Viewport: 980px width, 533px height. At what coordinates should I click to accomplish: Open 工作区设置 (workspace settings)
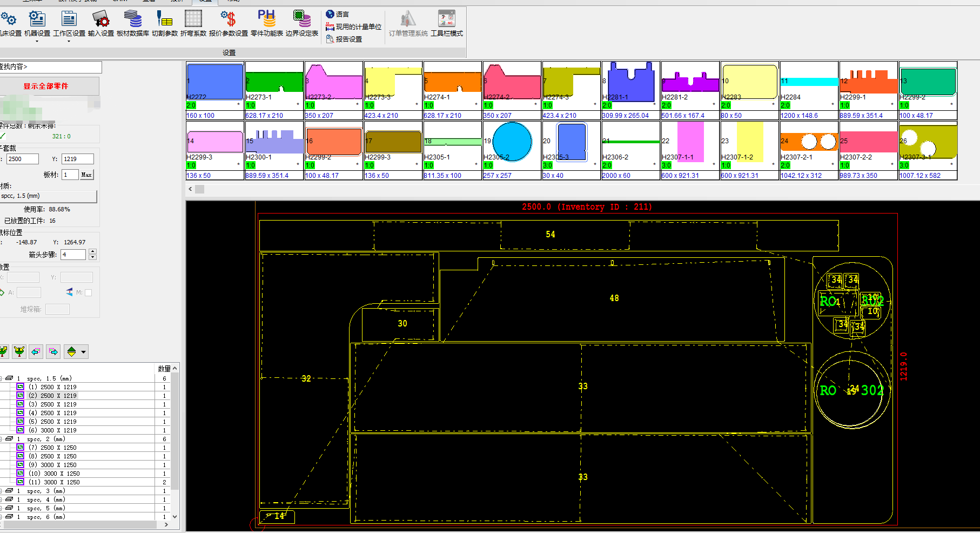(x=69, y=24)
